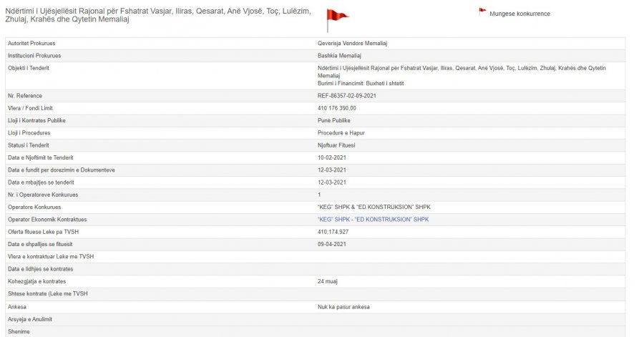Select the reference number REF-86357-02-09-2021
The height and width of the screenshot is (337, 644).
pyautogui.click(x=346, y=96)
